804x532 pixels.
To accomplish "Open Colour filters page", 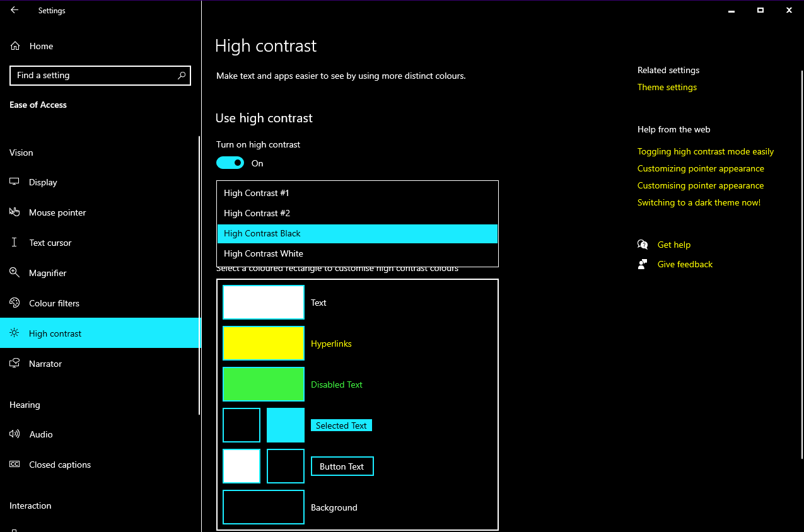I will click(x=100, y=303).
